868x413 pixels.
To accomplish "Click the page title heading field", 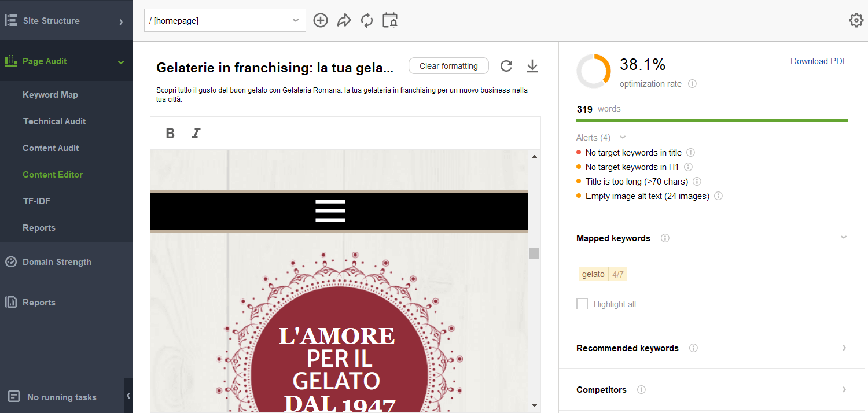I will point(275,68).
